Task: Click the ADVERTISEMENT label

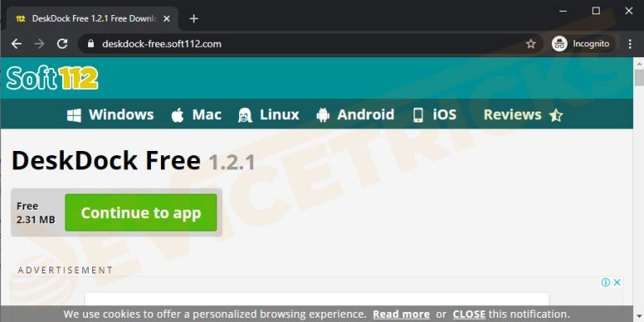Action: coord(65,270)
